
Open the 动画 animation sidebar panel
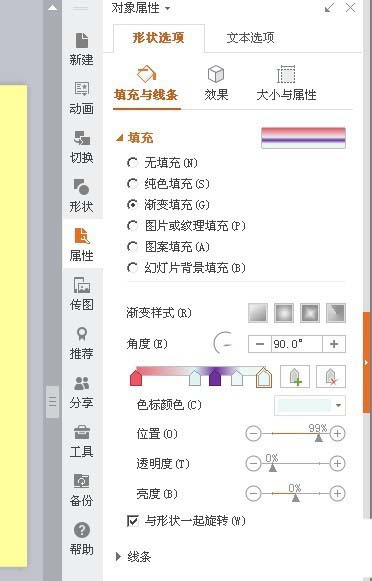point(82,98)
